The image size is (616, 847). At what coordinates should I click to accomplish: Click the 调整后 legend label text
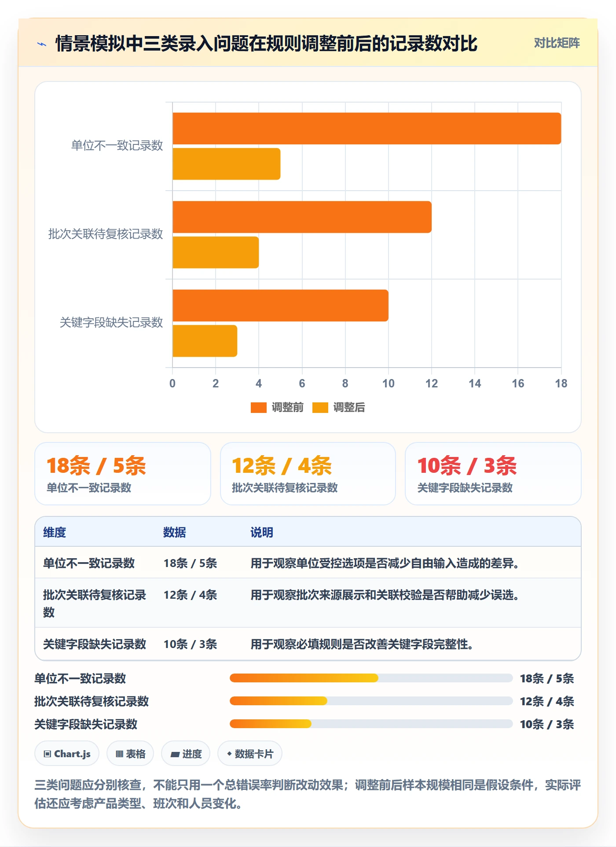point(349,408)
